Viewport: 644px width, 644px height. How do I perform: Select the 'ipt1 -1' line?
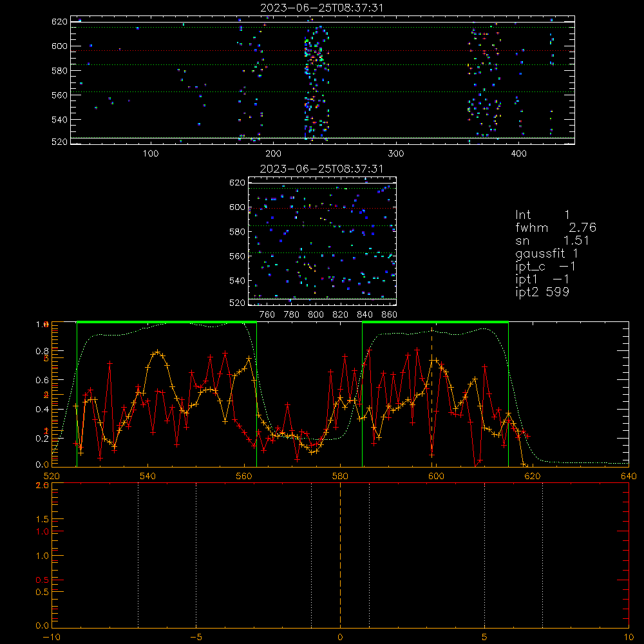point(542,279)
